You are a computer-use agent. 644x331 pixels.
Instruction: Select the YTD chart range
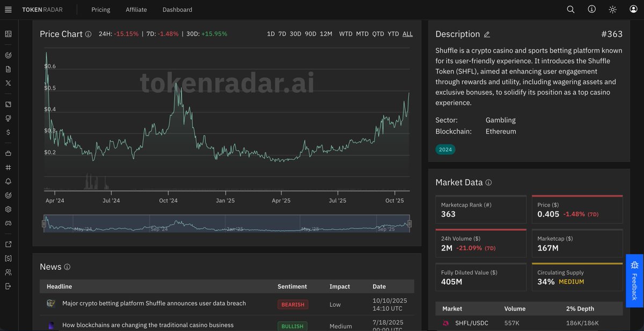click(393, 34)
